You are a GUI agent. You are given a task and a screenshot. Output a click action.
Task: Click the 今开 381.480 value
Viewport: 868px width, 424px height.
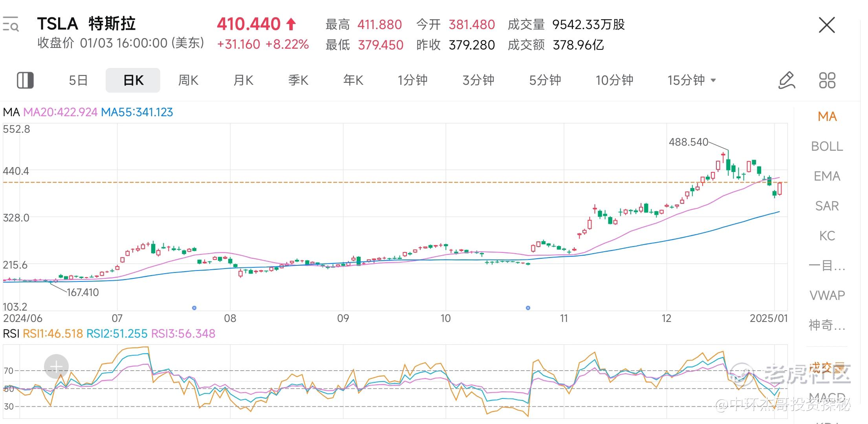point(472,25)
